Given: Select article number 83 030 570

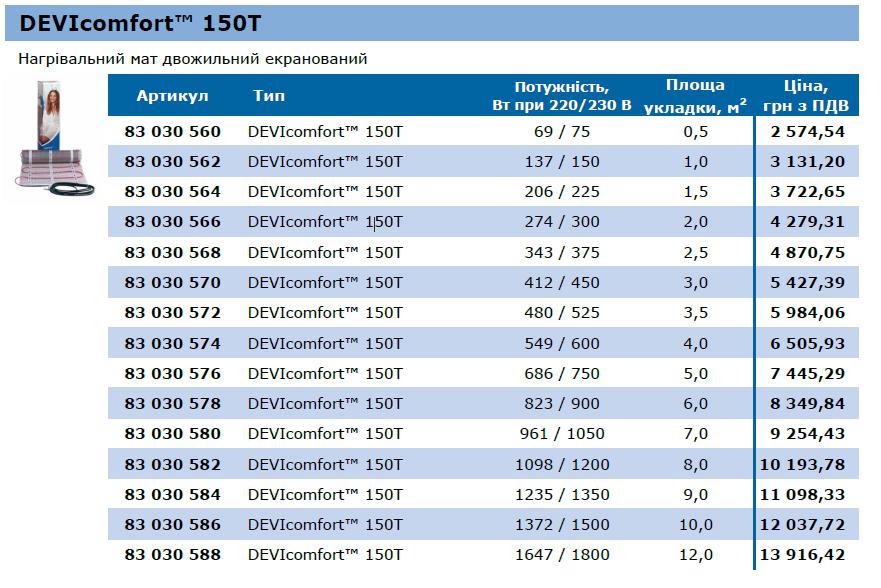Looking at the screenshot, I should pos(172,282).
